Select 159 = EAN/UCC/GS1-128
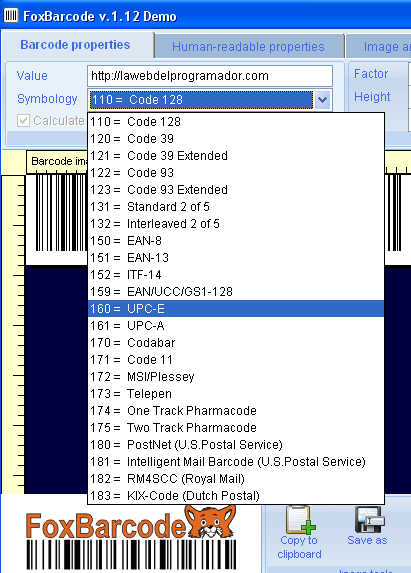This screenshot has height=573, width=411. coord(236,292)
